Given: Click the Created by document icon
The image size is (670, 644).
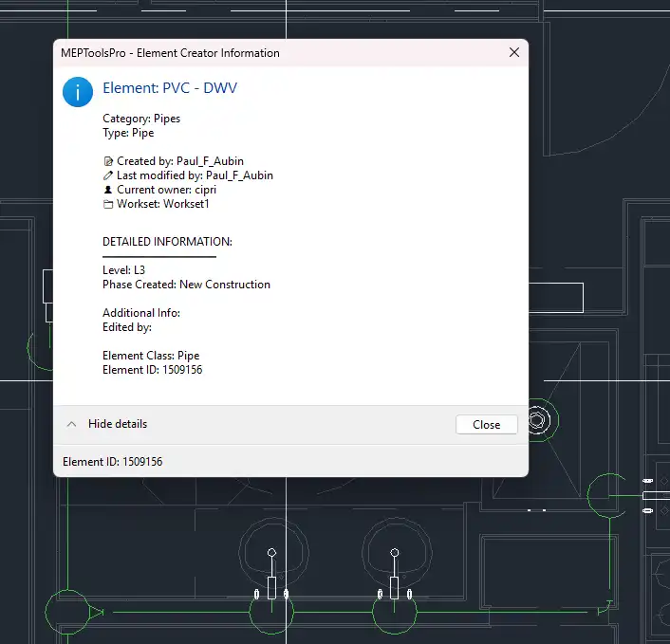Looking at the screenshot, I should pos(107,161).
